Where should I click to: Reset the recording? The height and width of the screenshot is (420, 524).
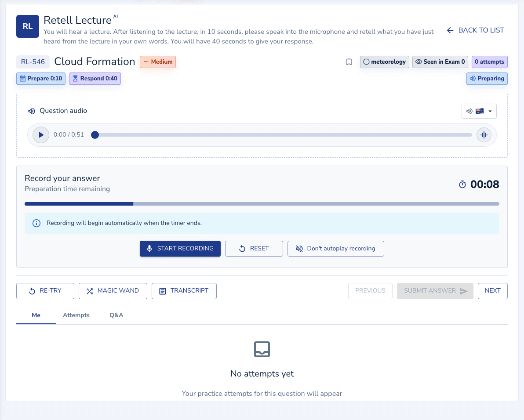tap(254, 249)
